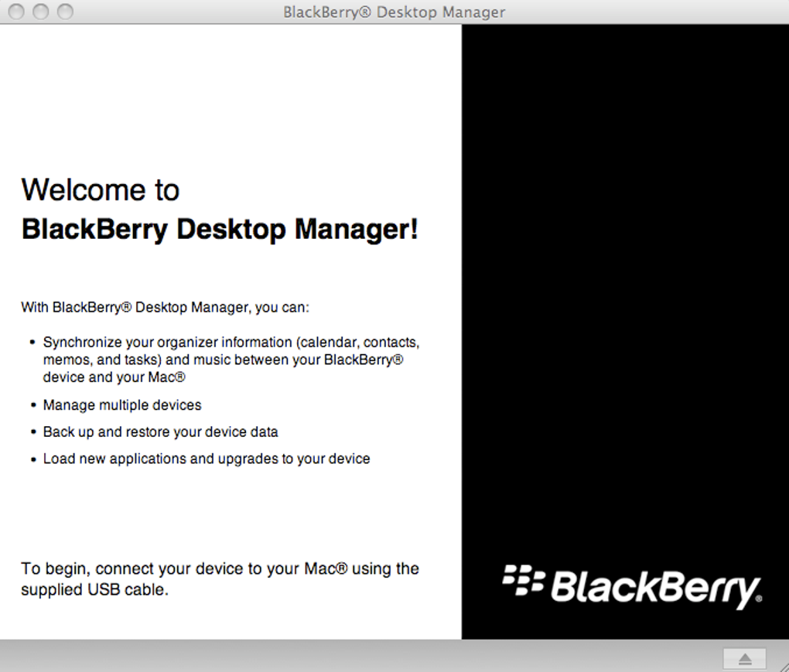The image size is (789, 672).
Task: Click "BlackBerry Desktop Manager!" bold heading
Action: (x=220, y=230)
